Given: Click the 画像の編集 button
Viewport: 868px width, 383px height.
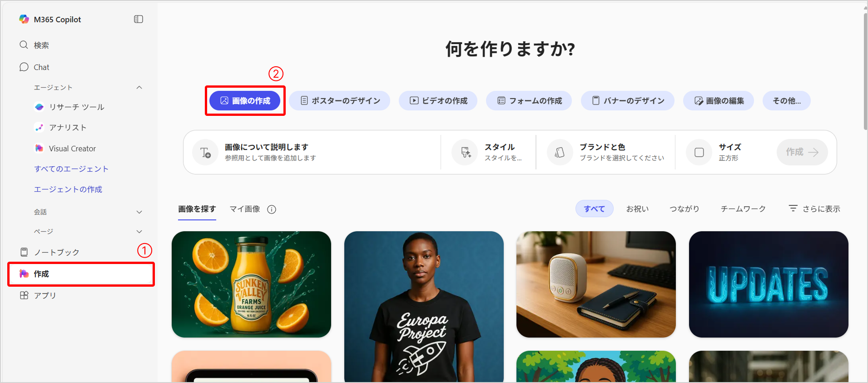Looking at the screenshot, I should click(719, 101).
